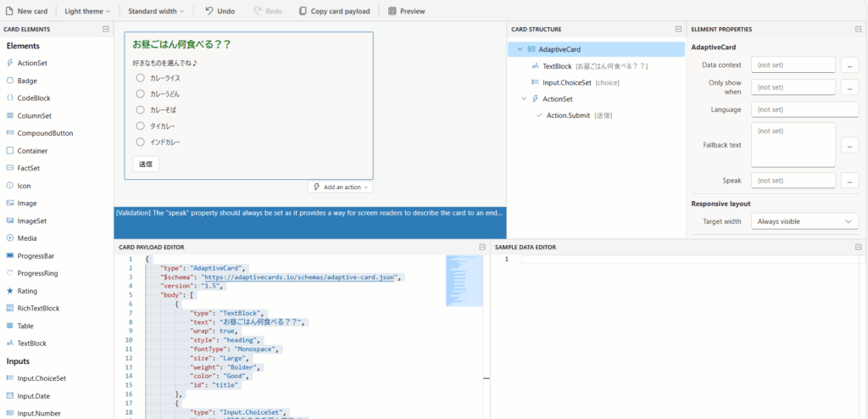Screen dimensions: 868x419
Task: Copy card payload to clipboard
Action: tap(334, 11)
